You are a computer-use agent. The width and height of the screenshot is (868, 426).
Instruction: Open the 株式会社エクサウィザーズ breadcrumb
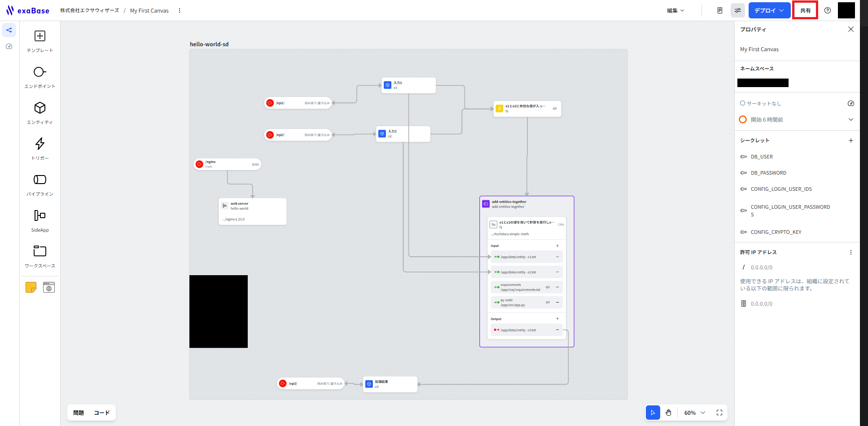90,10
